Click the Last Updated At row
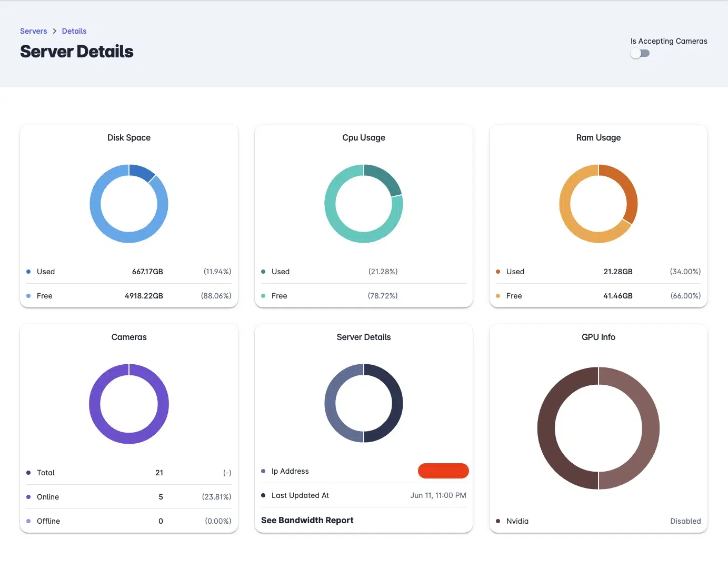This screenshot has width=728, height=569. [x=364, y=495]
